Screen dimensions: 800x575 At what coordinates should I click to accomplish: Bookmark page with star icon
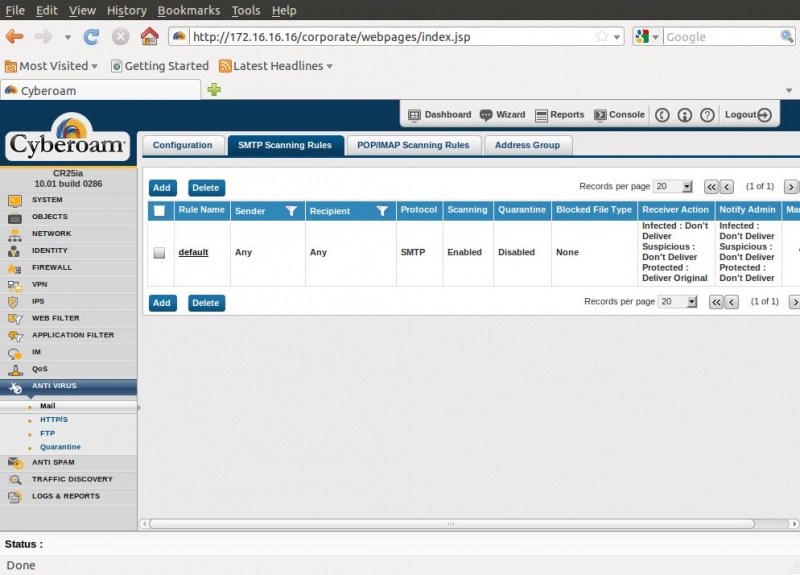click(602, 36)
